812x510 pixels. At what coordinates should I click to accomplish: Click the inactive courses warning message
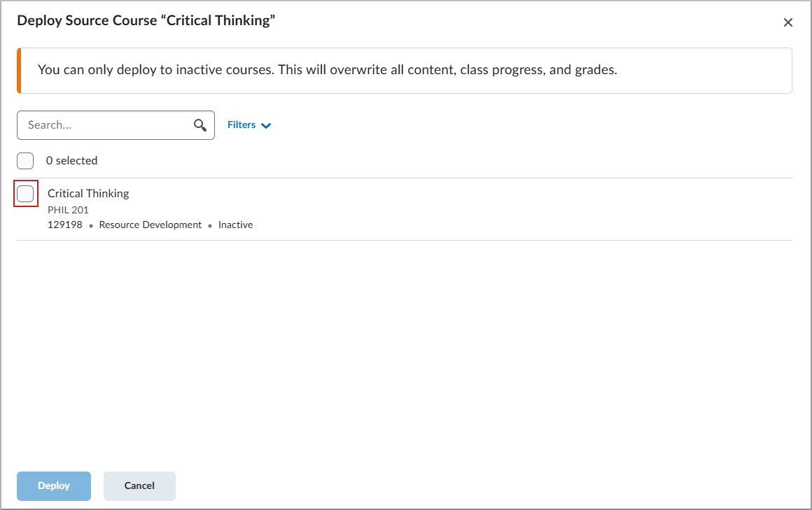(x=327, y=70)
